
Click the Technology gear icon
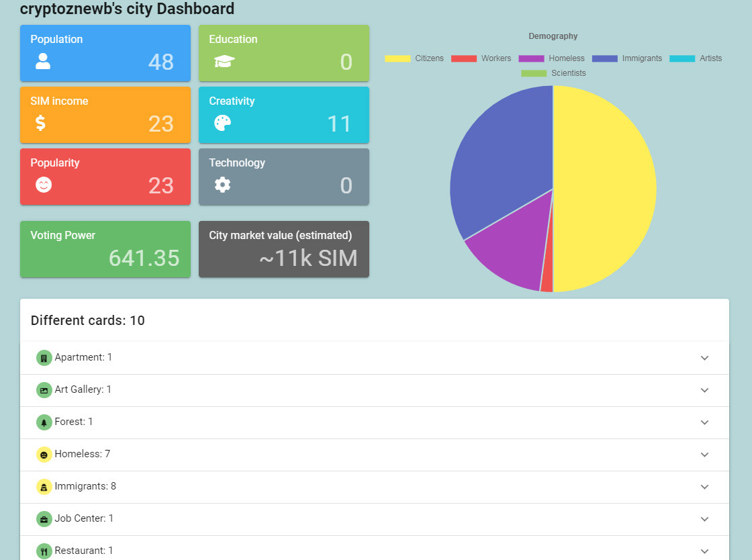coord(222,185)
